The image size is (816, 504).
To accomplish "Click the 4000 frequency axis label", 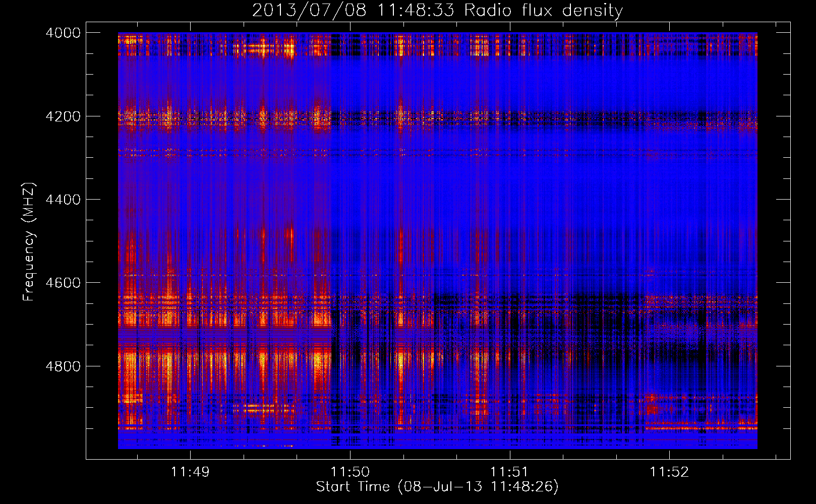I will (63, 33).
